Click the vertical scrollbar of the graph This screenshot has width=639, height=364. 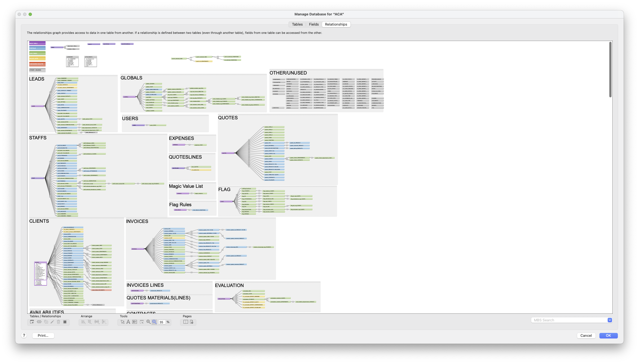[610, 70]
